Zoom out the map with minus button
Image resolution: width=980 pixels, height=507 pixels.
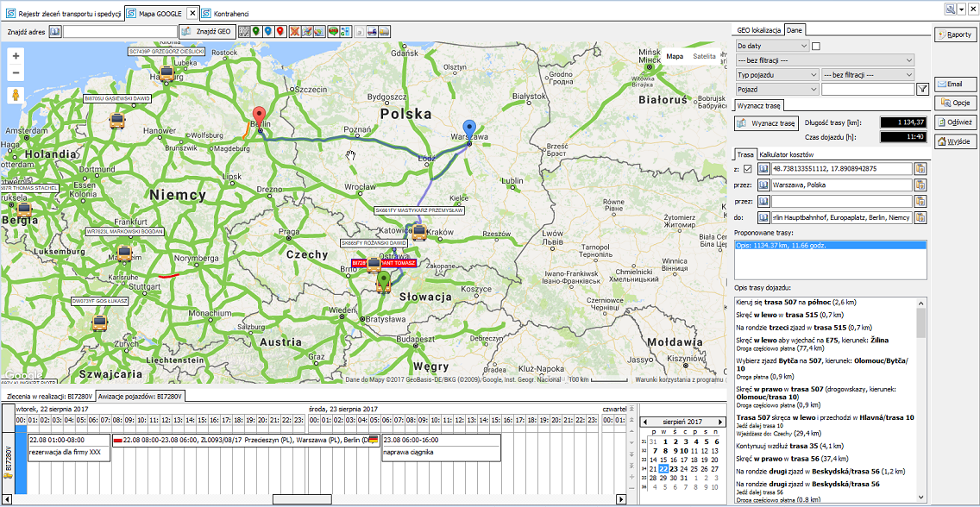click(x=16, y=72)
